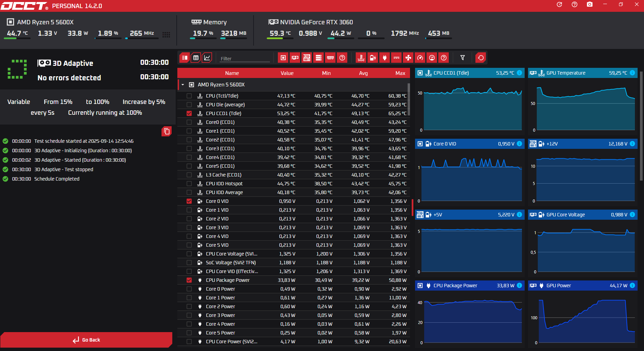
Task: Open the help icon in title bar
Action: tap(575, 4)
